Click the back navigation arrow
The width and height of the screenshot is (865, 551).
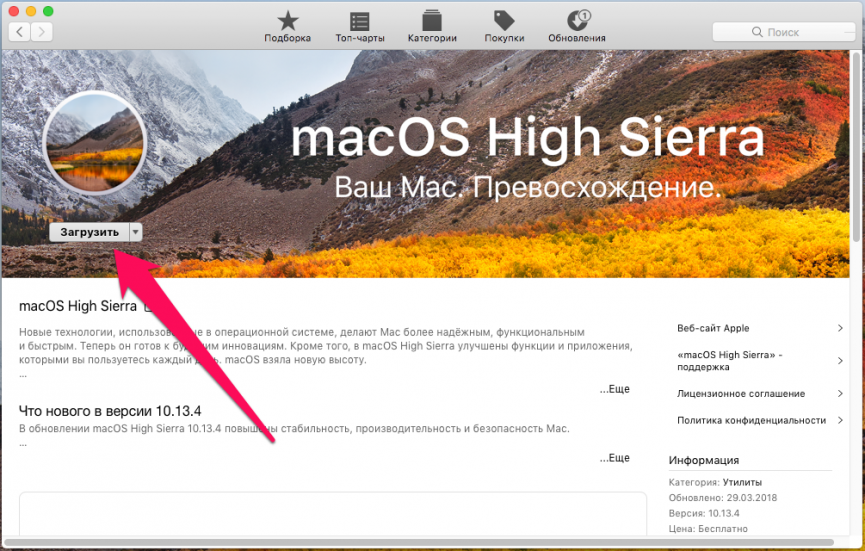point(20,32)
